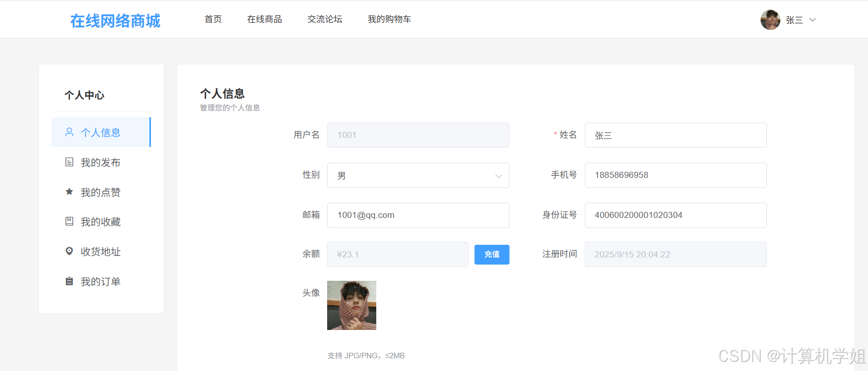868x371 pixels.
Task: Click the chevron in the 性别 select box
Action: (499, 176)
